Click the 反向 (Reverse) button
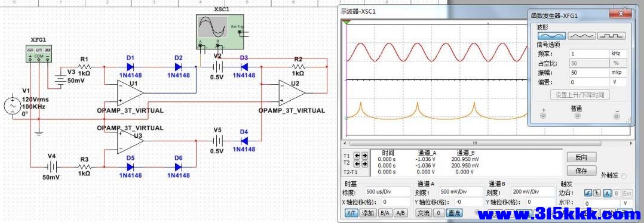Image resolution: width=644 pixels, height=223 pixels. [581, 157]
